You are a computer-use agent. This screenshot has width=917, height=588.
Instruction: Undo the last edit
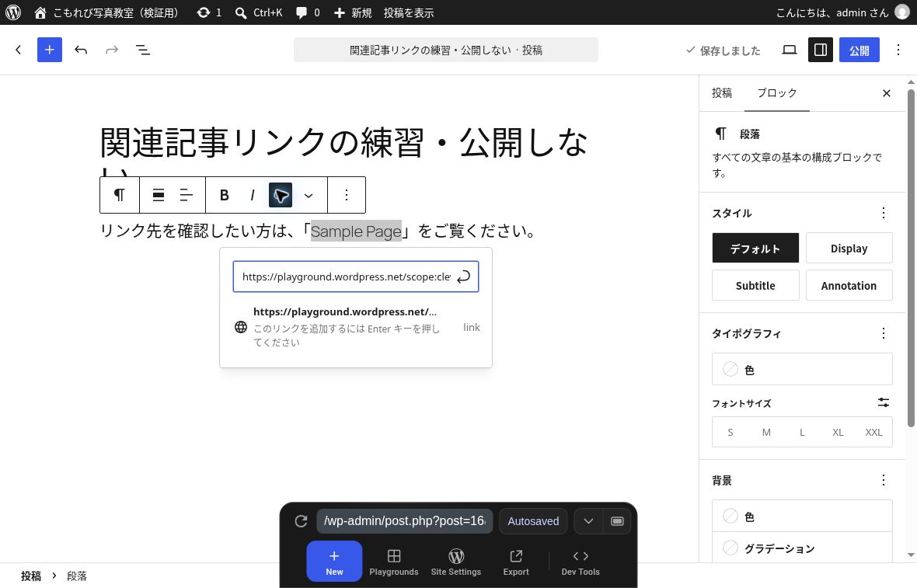coord(81,50)
